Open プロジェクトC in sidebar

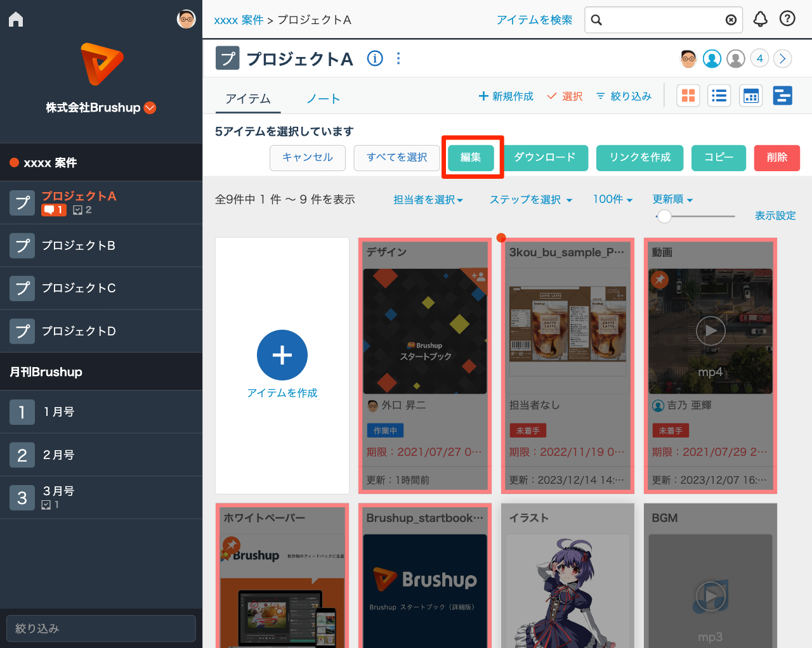(x=101, y=288)
